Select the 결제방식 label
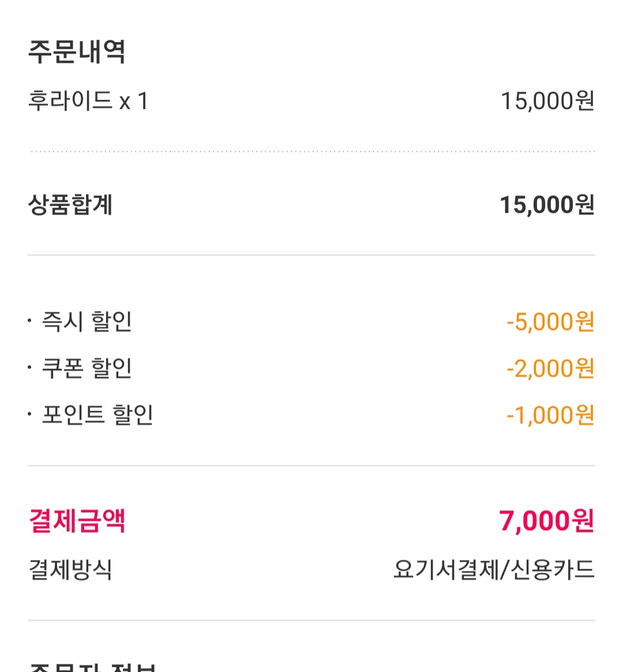The height and width of the screenshot is (672, 623). pos(70,570)
